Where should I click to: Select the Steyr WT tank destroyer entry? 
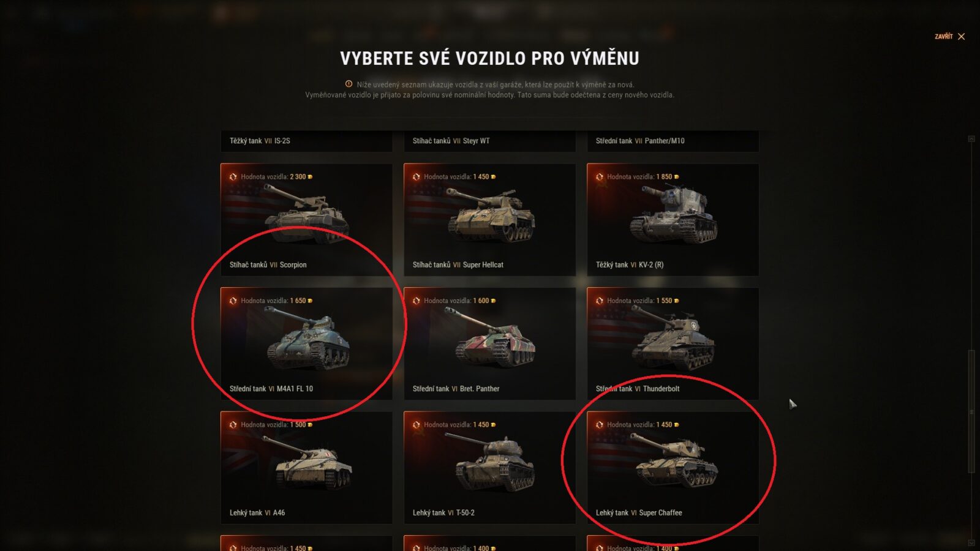[489, 141]
